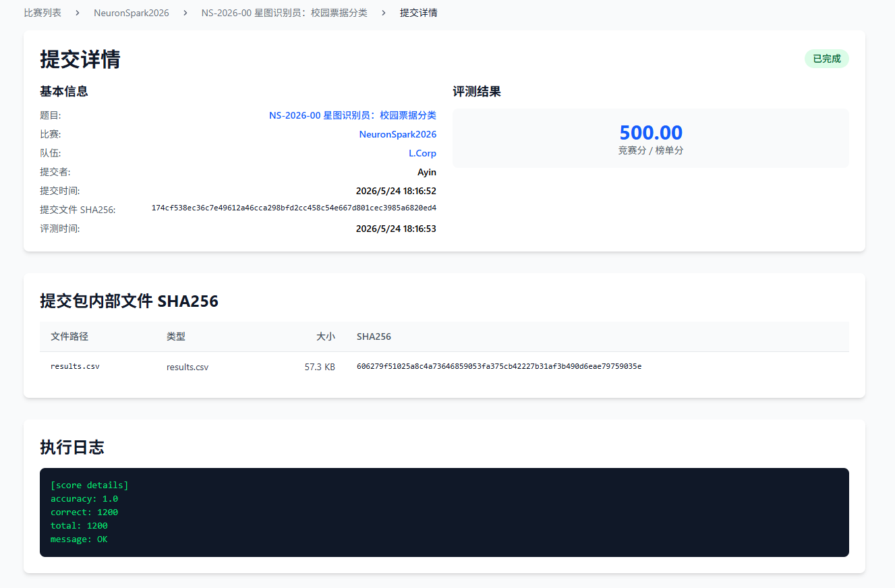Click the 57.3 KB size cell
Image resolution: width=895 pixels, height=588 pixels.
[x=320, y=367]
